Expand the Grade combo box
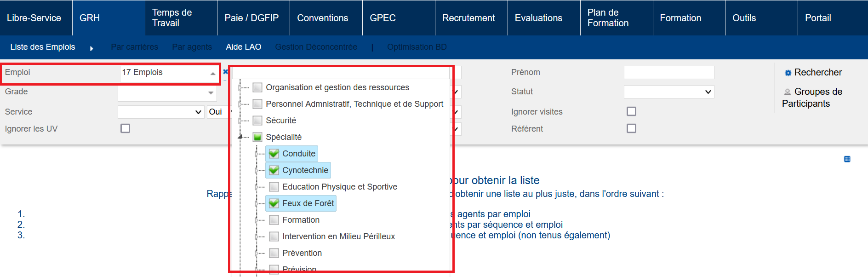 coord(211,93)
